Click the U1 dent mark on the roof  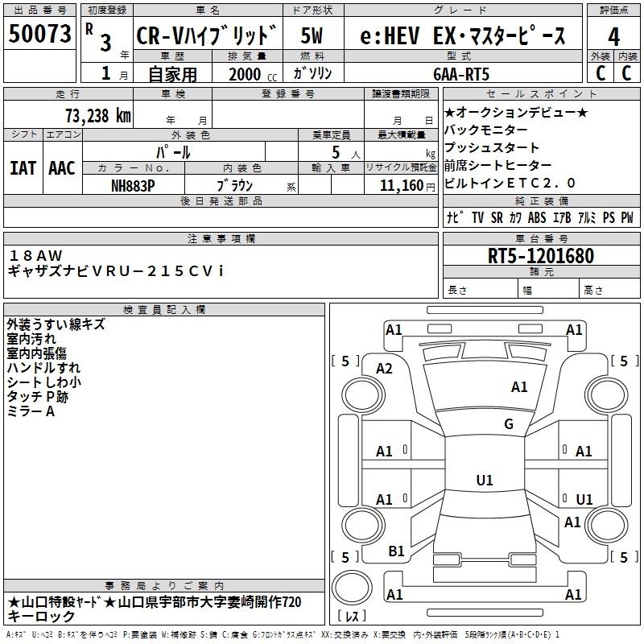point(484,481)
